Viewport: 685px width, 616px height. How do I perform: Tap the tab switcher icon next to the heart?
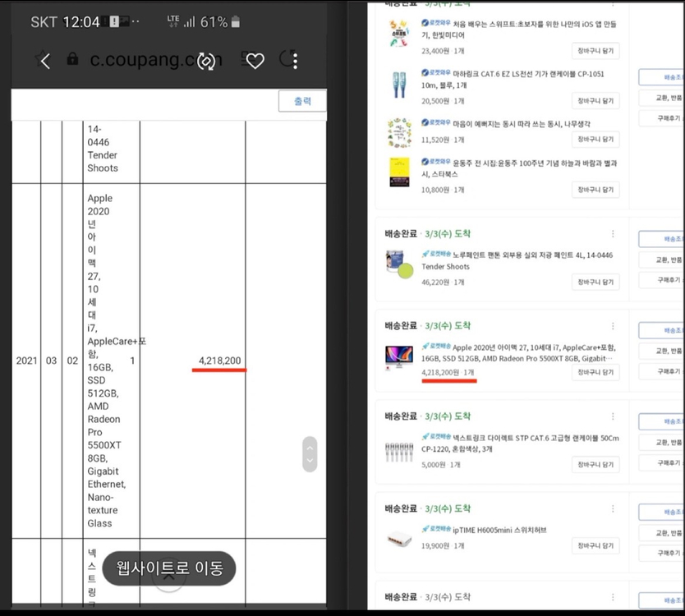pos(243,60)
